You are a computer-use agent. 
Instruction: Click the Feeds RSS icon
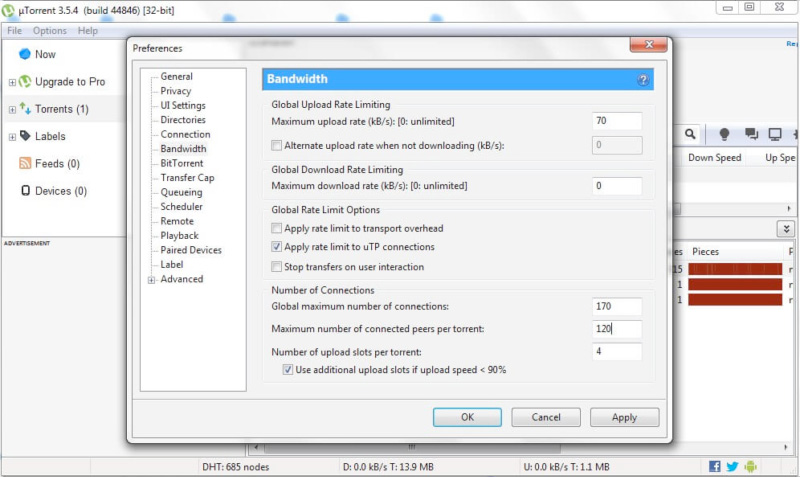coord(25,163)
